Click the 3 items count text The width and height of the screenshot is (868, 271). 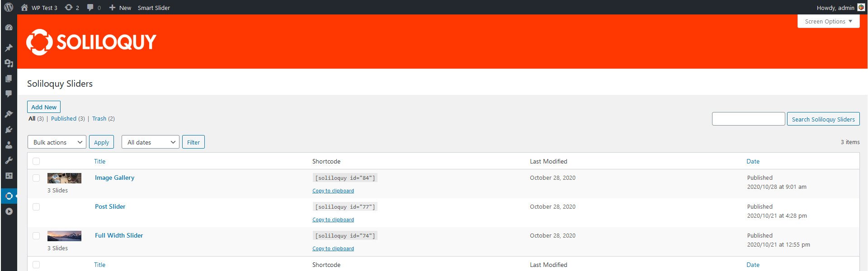point(850,142)
